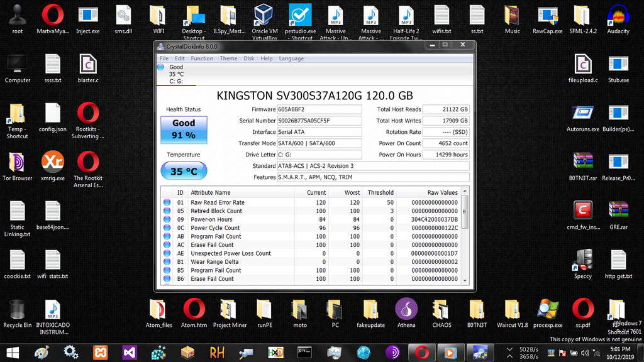This screenshot has height=362, width=644.
Task: Click the Visual Studio icon in the taskbar
Action: (x=130, y=352)
